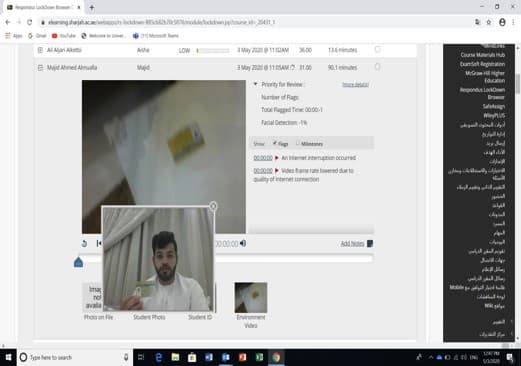Image resolution: width=521 pixels, height=366 pixels.
Task: Click the replay icon under the video
Action: (84, 244)
